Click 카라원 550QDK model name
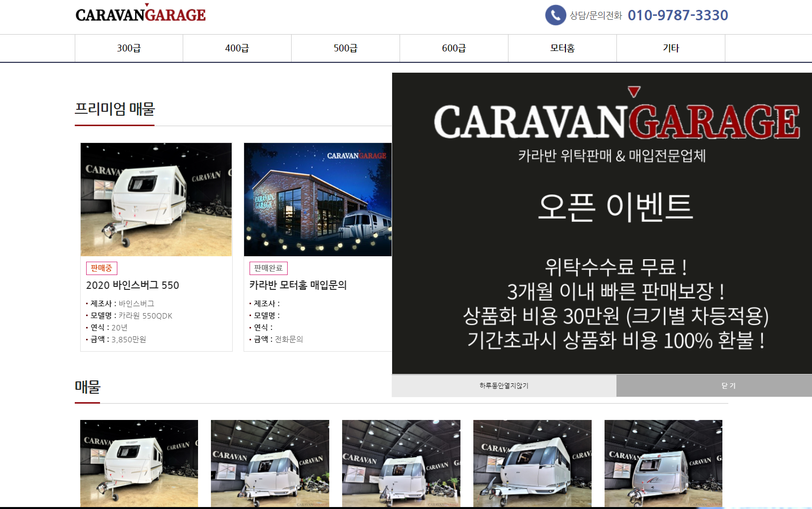812x509 pixels. (x=146, y=316)
